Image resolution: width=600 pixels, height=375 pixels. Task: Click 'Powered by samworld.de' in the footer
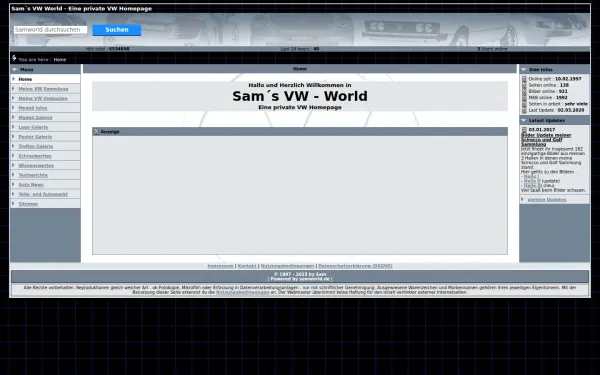[300, 279]
